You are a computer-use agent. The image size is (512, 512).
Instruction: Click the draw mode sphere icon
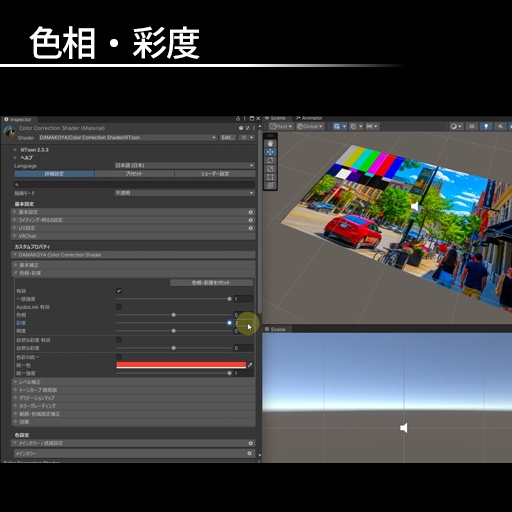453,126
